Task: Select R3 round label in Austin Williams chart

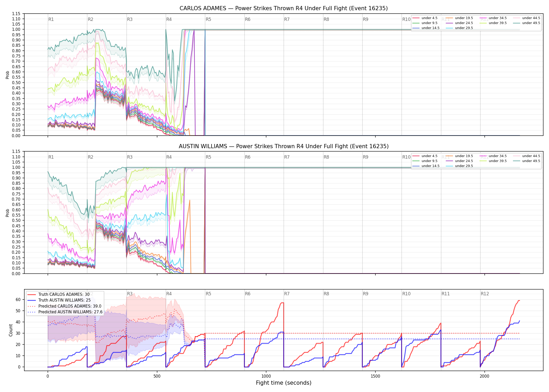Action: [x=130, y=157]
